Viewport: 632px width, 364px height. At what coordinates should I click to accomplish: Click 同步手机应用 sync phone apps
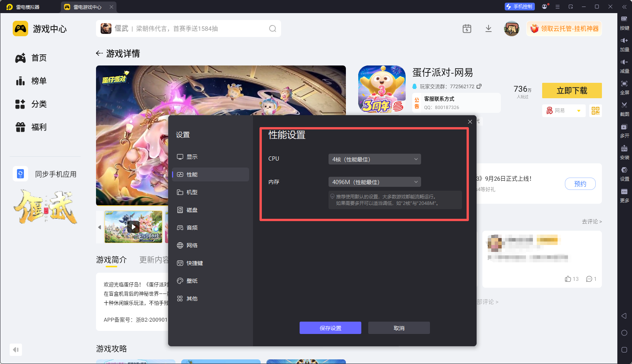(45, 174)
